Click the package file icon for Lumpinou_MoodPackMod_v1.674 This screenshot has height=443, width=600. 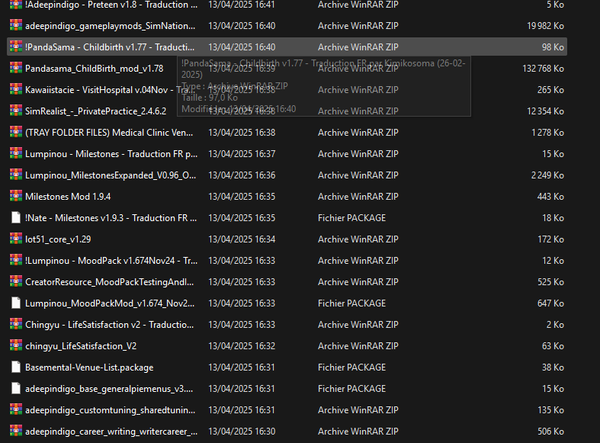pos(16,303)
